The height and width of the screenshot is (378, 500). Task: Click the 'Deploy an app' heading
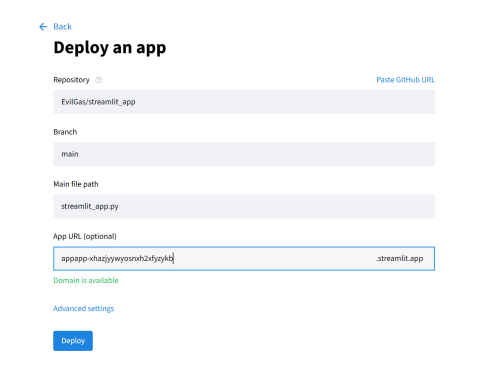110,48
